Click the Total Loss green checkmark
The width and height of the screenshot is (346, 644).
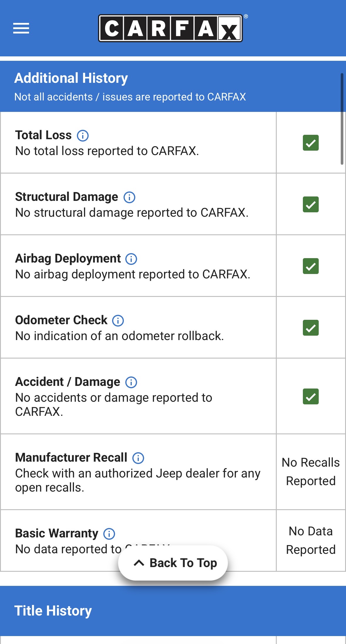click(311, 143)
